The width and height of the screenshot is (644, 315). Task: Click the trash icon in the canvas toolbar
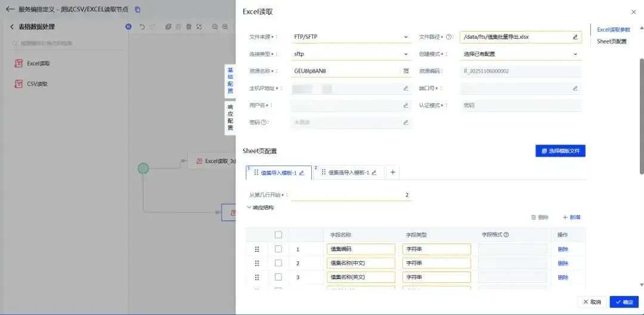(x=188, y=27)
